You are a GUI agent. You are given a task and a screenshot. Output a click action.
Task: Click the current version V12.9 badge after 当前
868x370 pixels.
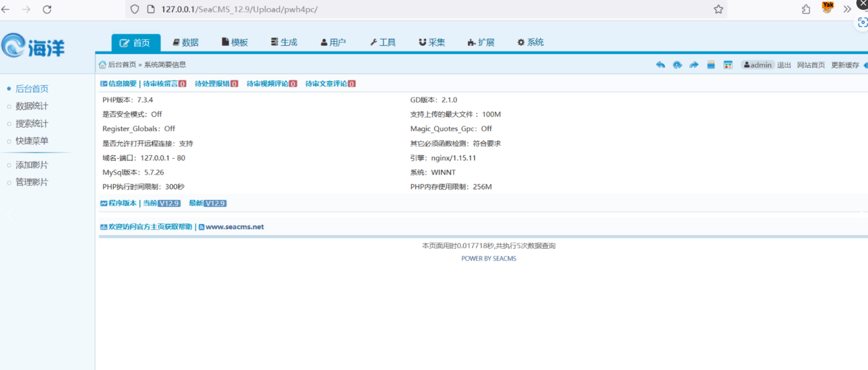pyautogui.click(x=169, y=204)
